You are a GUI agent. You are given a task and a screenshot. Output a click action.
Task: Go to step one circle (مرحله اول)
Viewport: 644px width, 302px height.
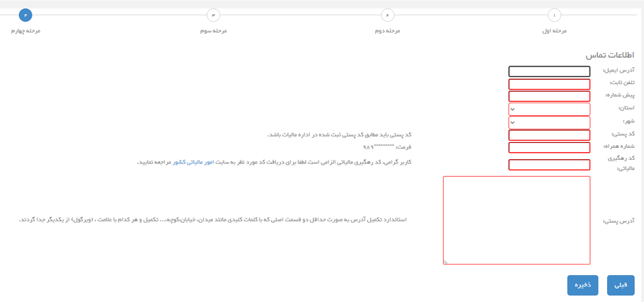click(x=554, y=16)
